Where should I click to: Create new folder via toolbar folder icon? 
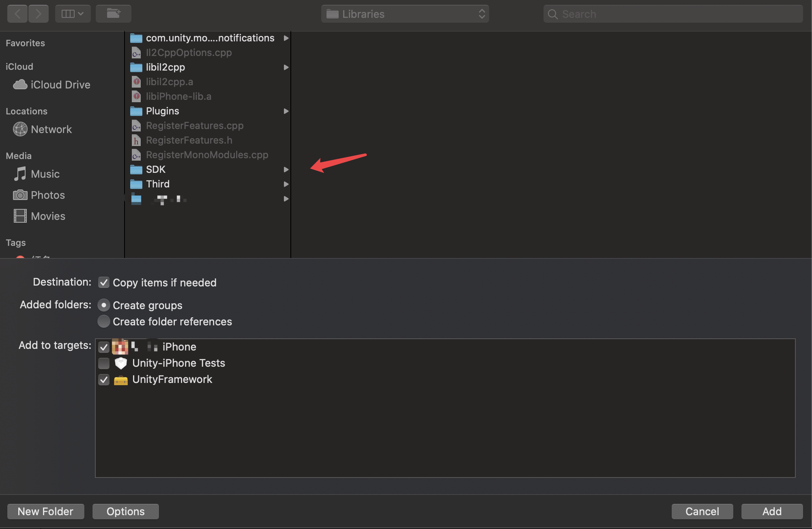click(x=114, y=14)
